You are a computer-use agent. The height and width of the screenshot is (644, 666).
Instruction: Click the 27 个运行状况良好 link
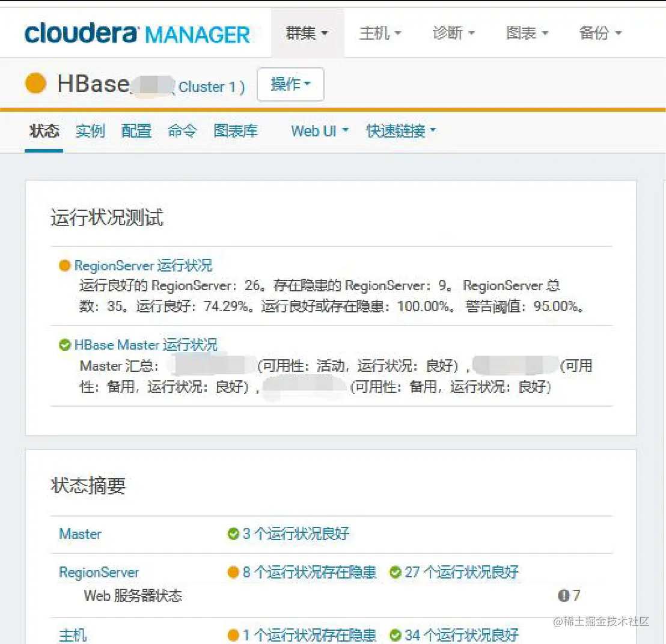462,573
